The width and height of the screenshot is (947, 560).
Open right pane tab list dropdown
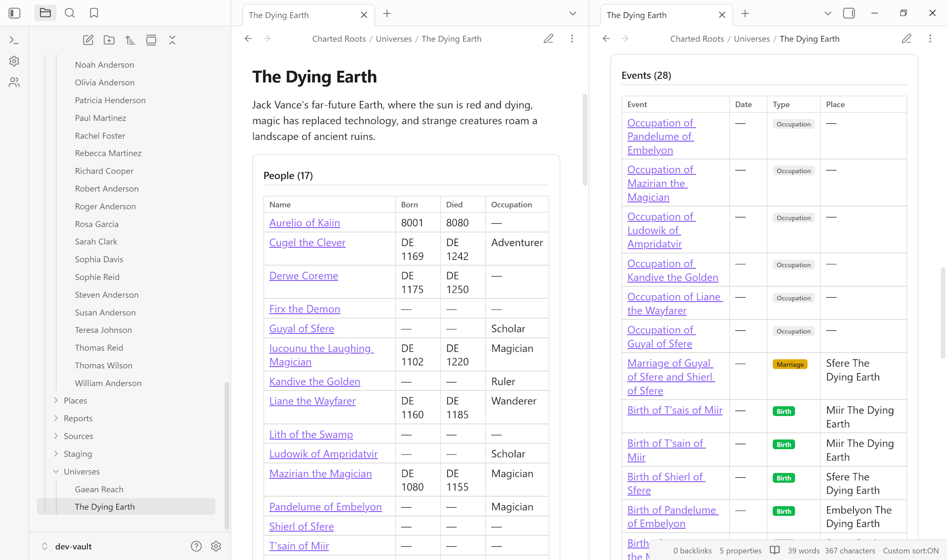(x=828, y=14)
